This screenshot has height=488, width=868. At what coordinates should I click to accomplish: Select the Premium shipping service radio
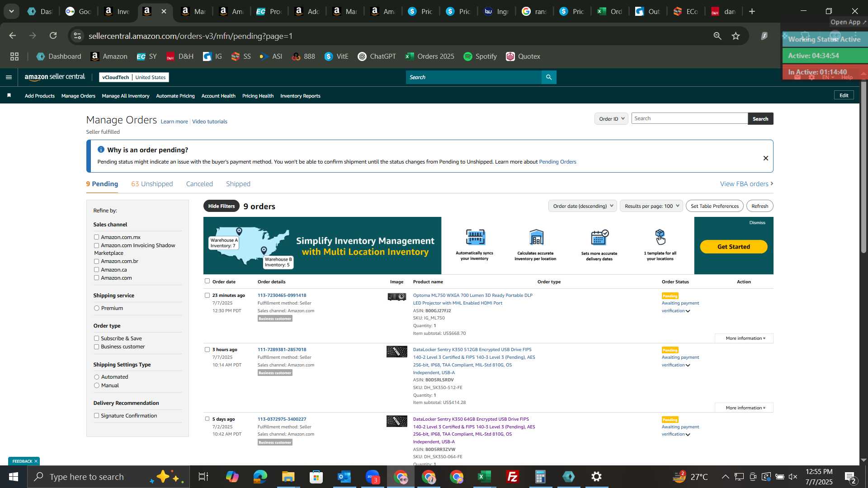click(x=96, y=308)
